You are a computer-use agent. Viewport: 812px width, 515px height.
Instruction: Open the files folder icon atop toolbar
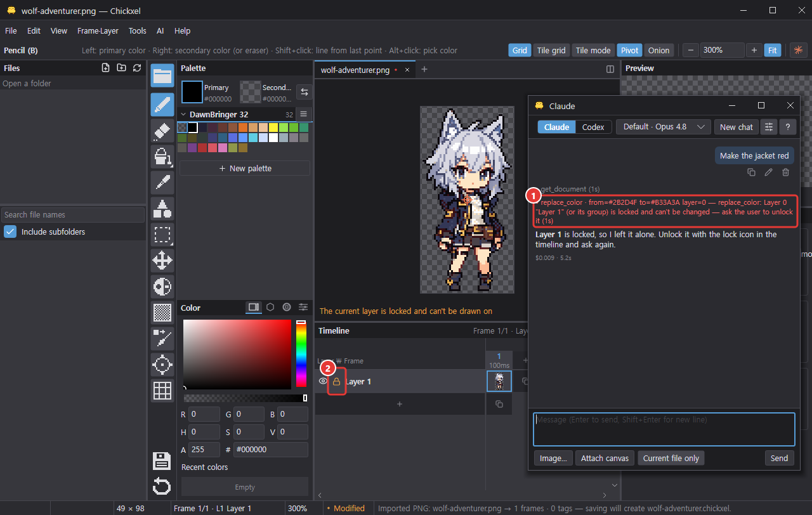tap(162, 76)
